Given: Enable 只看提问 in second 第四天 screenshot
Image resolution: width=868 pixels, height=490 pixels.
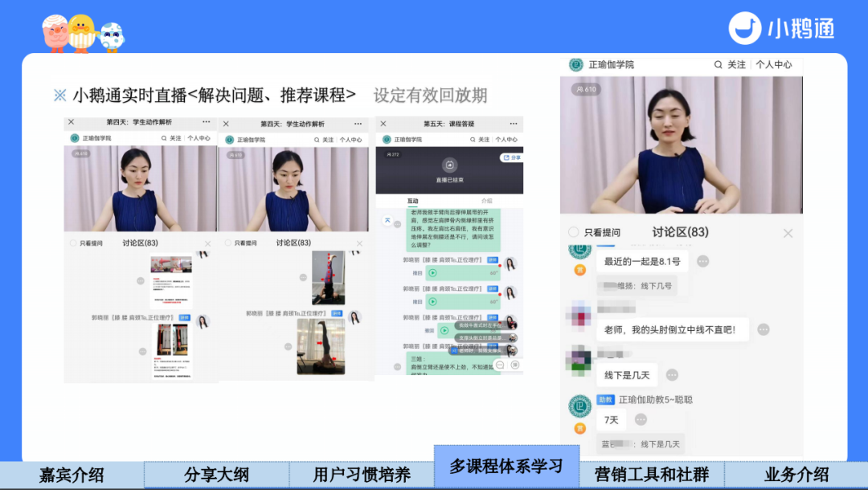Looking at the screenshot, I should (x=228, y=243).
